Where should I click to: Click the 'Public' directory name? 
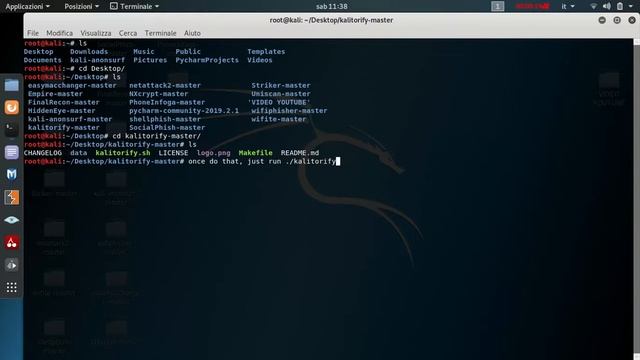[x=188, y=51]
